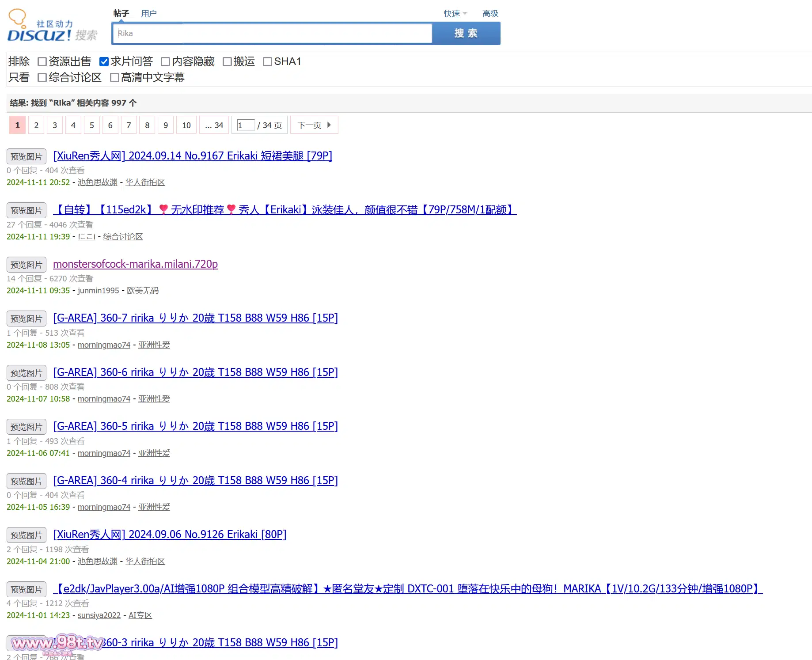Open the marika.milani.720p post link
812x660 pixels.
[x=135, y=264]
